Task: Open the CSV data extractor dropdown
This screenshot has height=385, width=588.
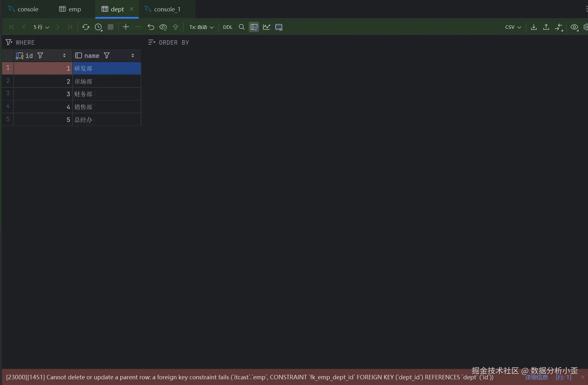Action: (x=513, y=27)
